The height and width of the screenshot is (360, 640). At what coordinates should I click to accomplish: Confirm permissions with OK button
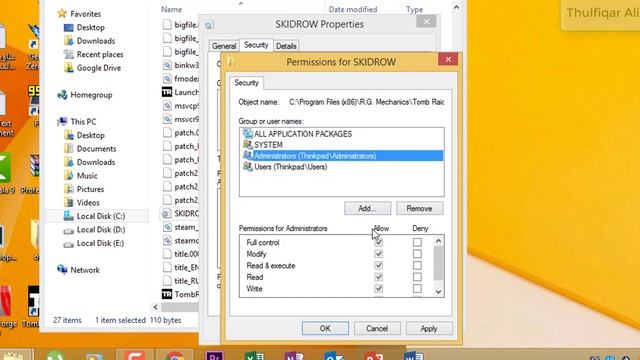coord(325,328)
